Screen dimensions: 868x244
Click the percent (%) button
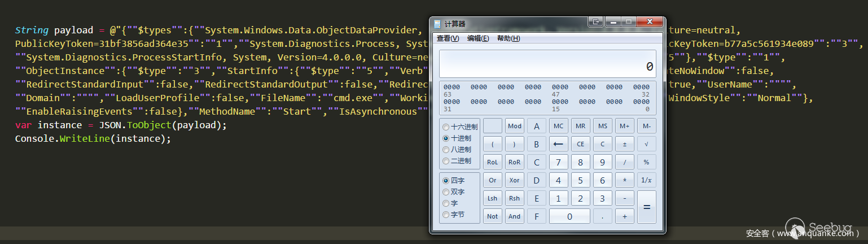coord(646,162)
